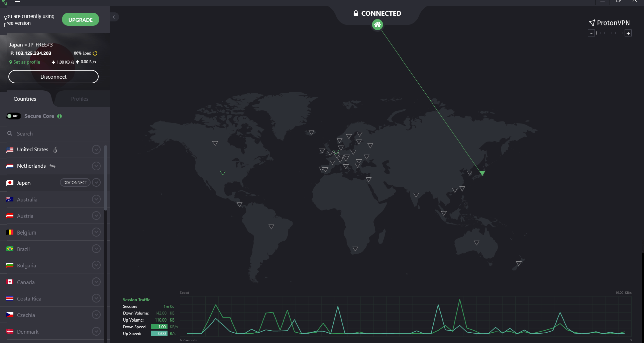The height and width of the screenshot is (343, 644).
Task: Expand the Belgium server list
Action: 96,232
